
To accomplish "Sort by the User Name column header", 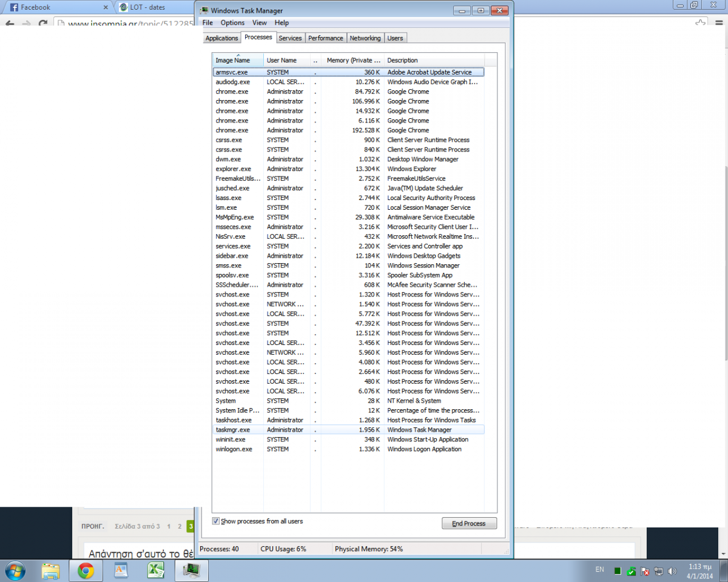I will click(287, 60).
